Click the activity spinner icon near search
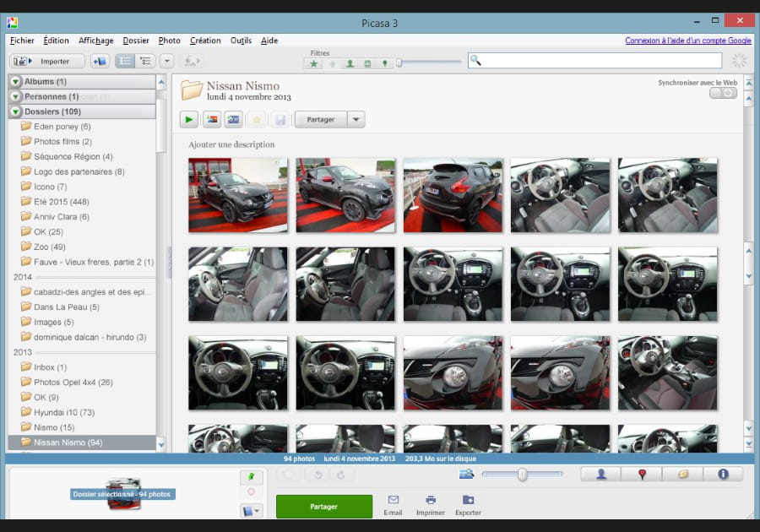 pos(739,61)
